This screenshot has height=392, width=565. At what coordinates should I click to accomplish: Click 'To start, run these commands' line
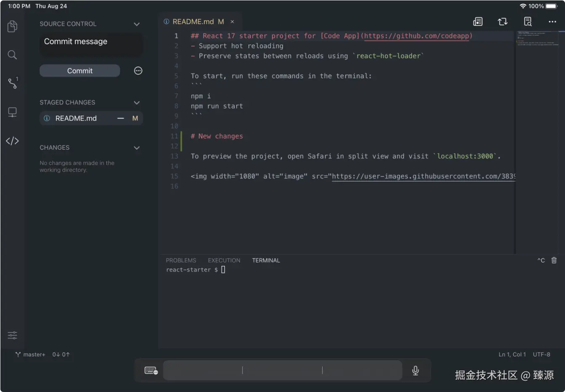point(281,76)
